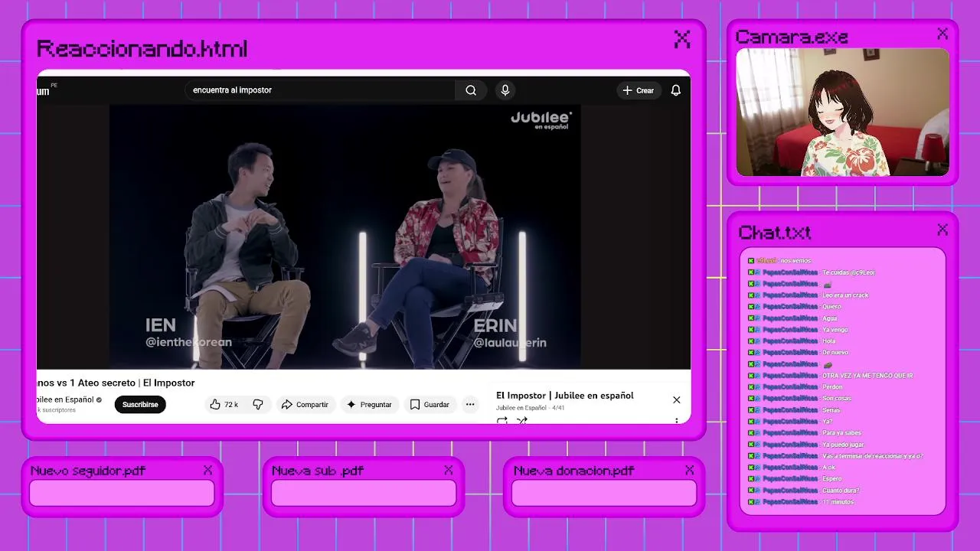
Task: Close the Reaccionando.html window
Action: pos(682,39)
